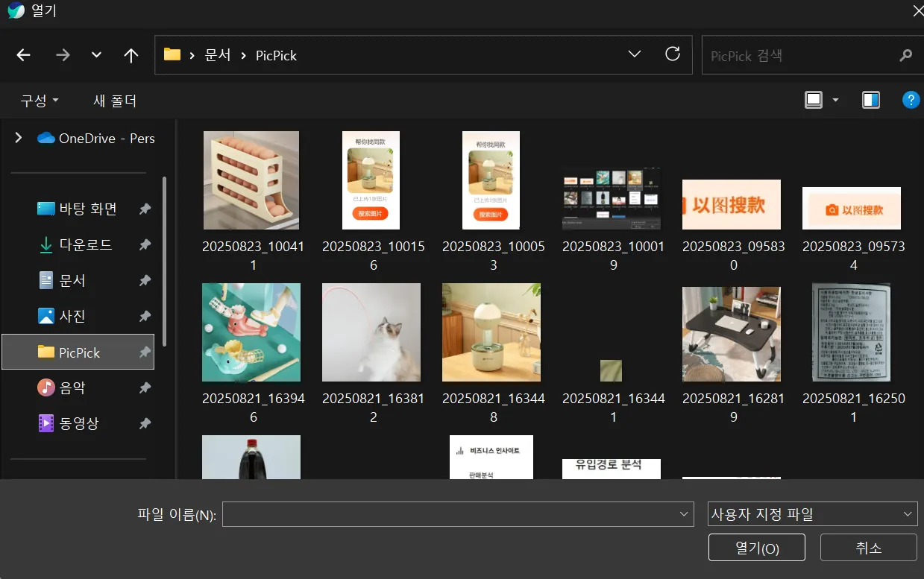Screen dimensions: 924x579
Task: Open recent locations chevron
Action: (96, 55)
